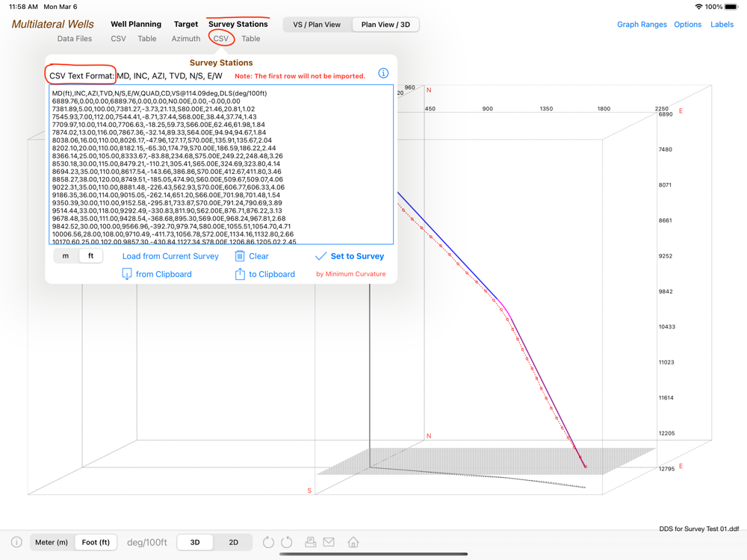Screen dimensions: 747x560
Task: Open the Well Planning tab
Action: pos(136,24)
